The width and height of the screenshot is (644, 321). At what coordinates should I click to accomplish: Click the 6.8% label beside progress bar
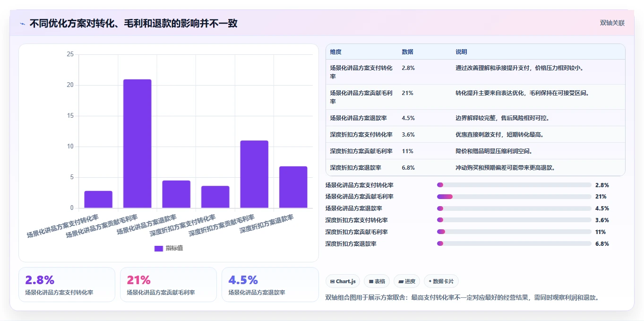click(x=602, y=243)
